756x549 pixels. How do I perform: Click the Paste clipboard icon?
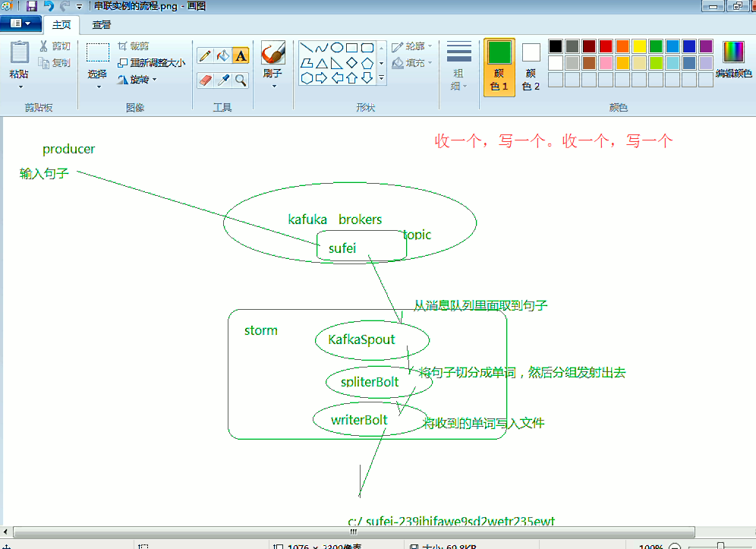coord(20,53)
